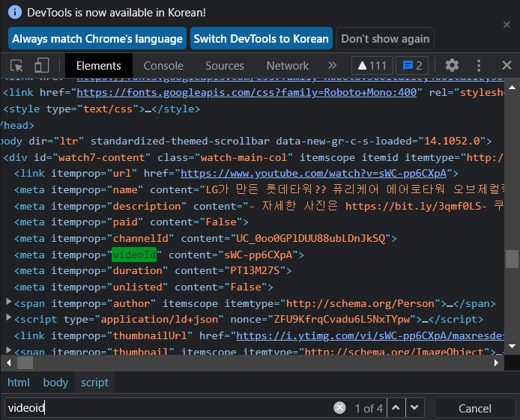Select the div id watch7-content row
The width and height of the screenshot is (520, 420).
[253, 157]
